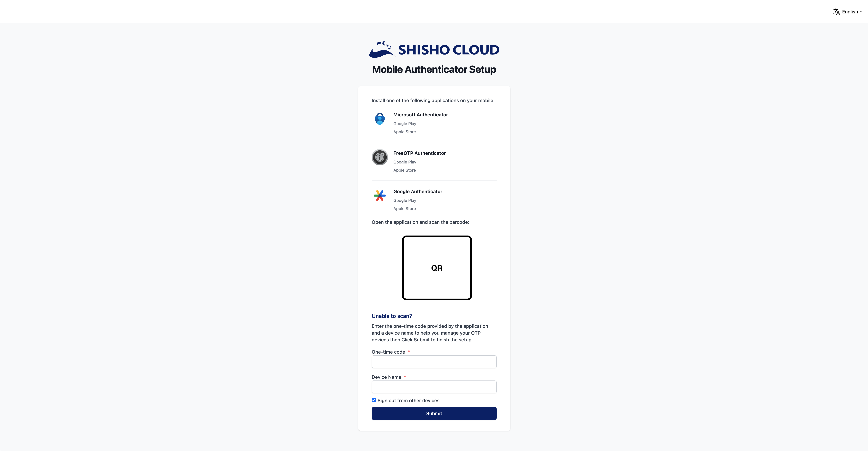
Task: Uncheck Sign out from other devices
Action: 374,400
